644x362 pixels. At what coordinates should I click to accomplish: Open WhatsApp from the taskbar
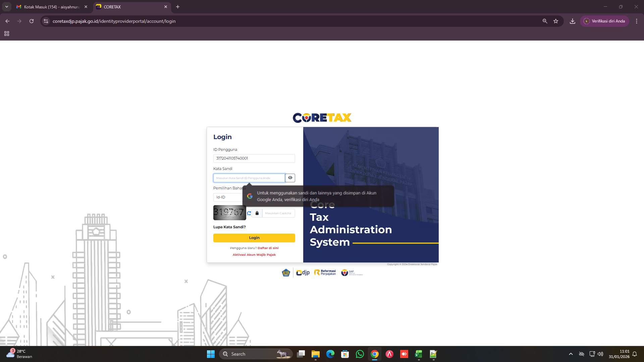point(360,354)
